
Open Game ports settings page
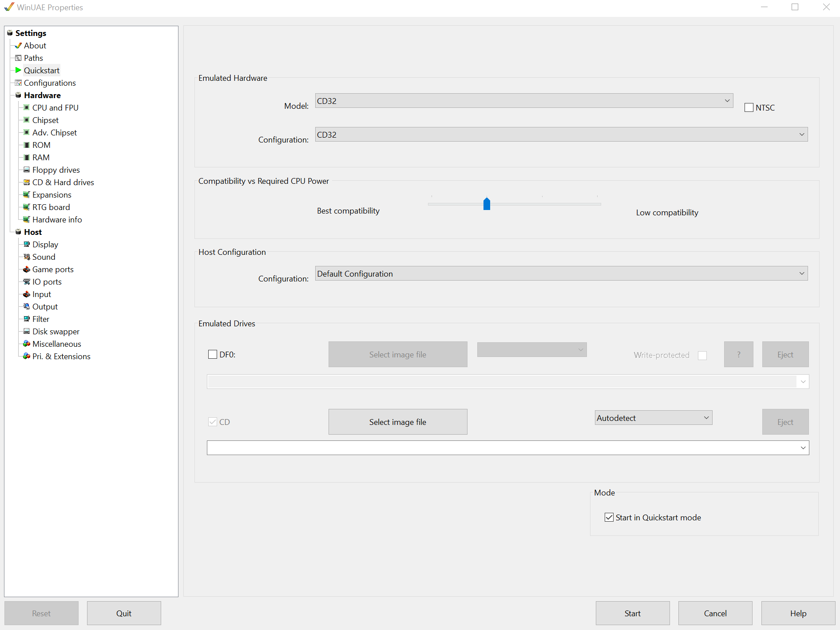(x=53, y=269)
